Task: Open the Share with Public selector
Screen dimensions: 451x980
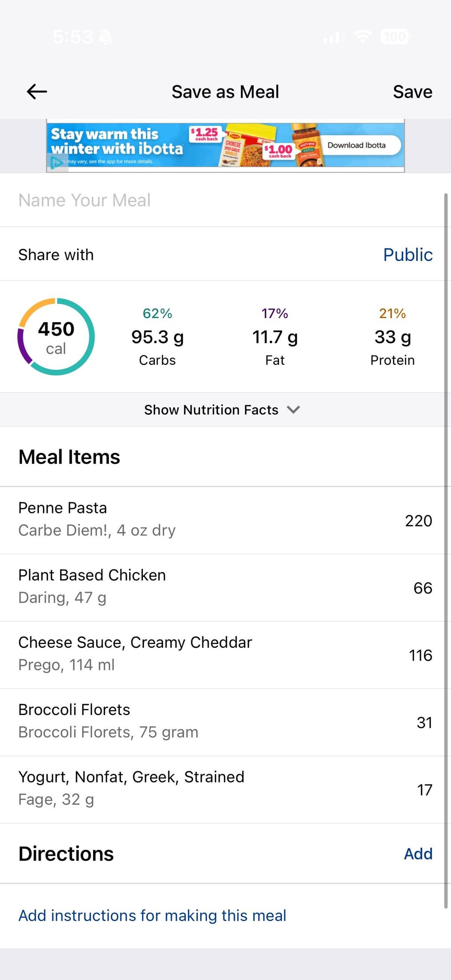Action: pyautogui.click(x=408, y=255)
